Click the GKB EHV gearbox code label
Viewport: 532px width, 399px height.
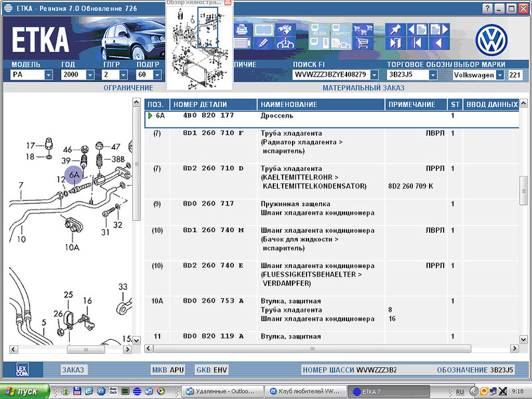pos(211,370)
